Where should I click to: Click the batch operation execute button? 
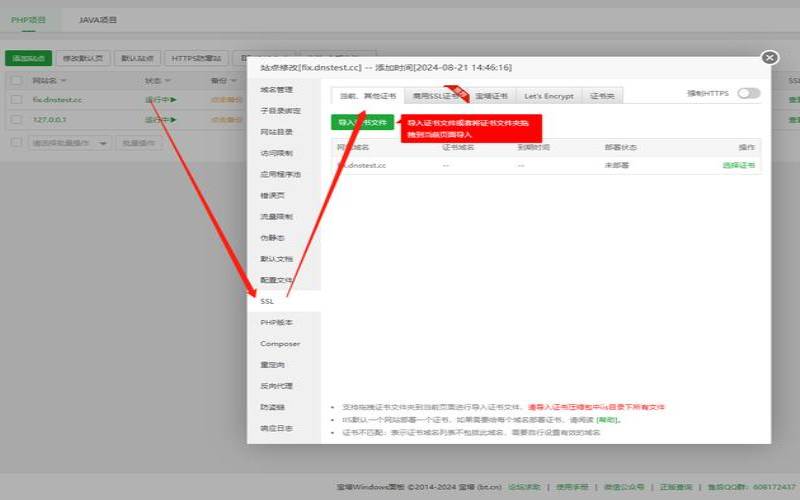pos(139,143)
